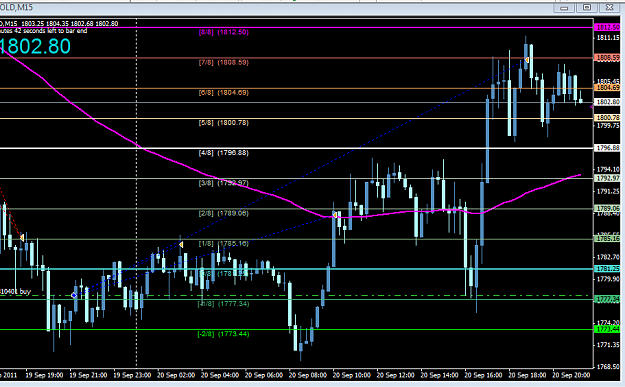Click the 1785.16 price axis tag

pos(607,239)
